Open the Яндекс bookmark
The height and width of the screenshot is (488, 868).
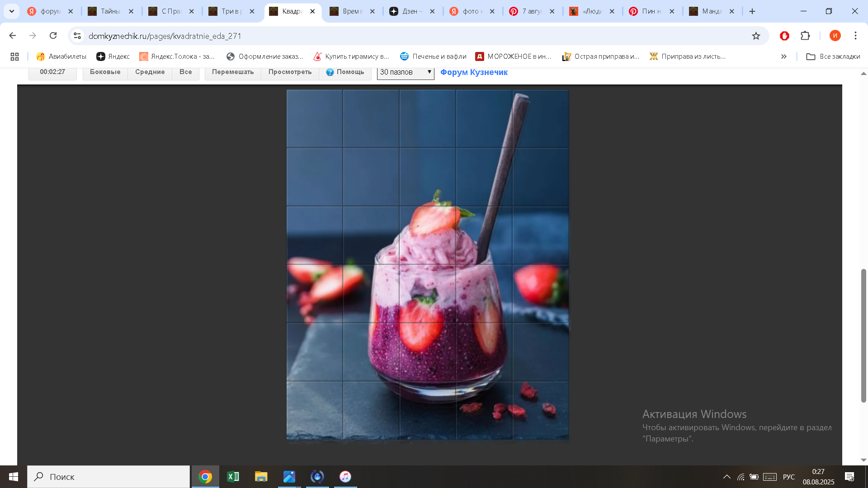(x=113, y=56)
